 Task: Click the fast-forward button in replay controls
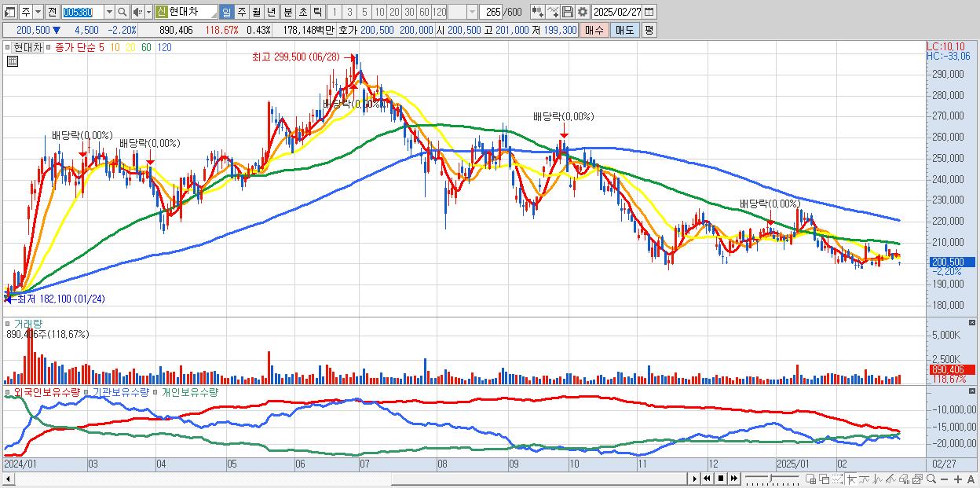pyautogui.click(x=733, y=479)
